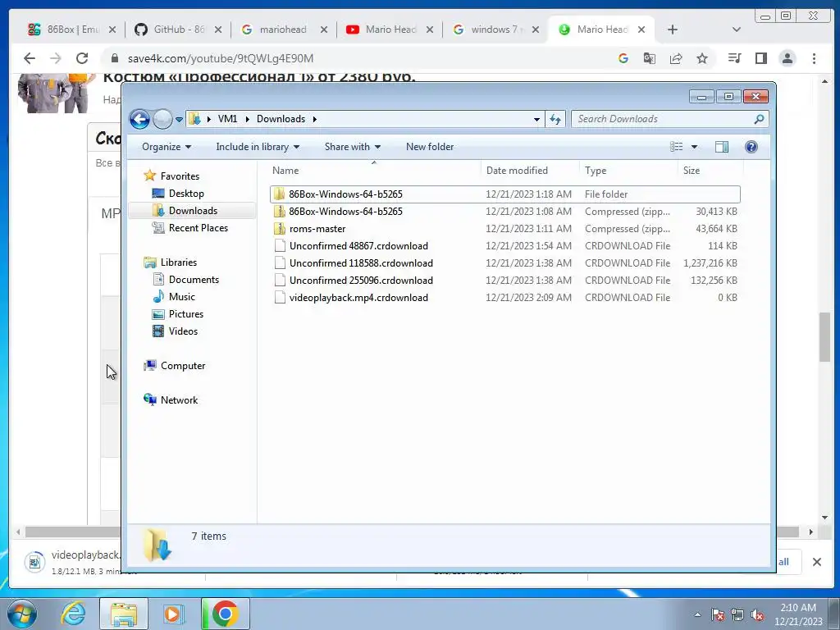Click the Chrome address bar URL
The image size is (840, 630).
point(220,58)
